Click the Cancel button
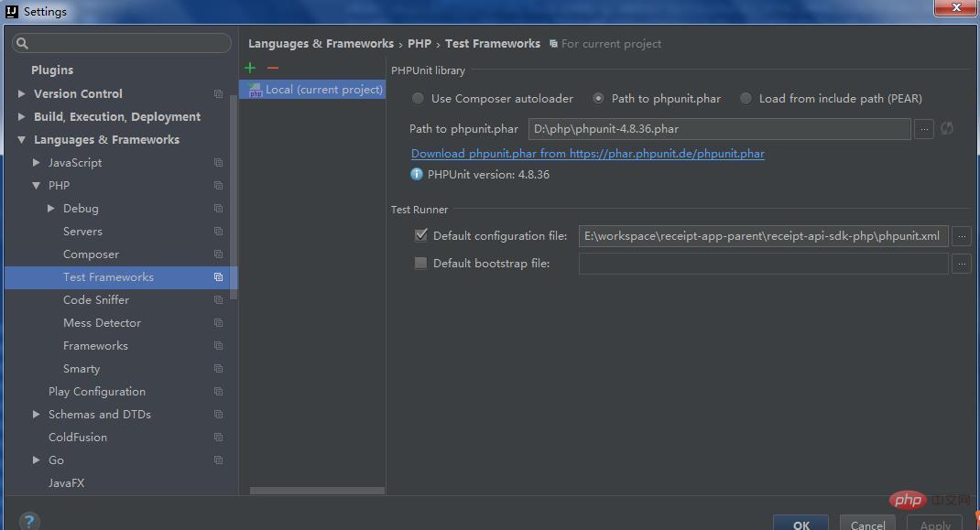 coord(867,525)
